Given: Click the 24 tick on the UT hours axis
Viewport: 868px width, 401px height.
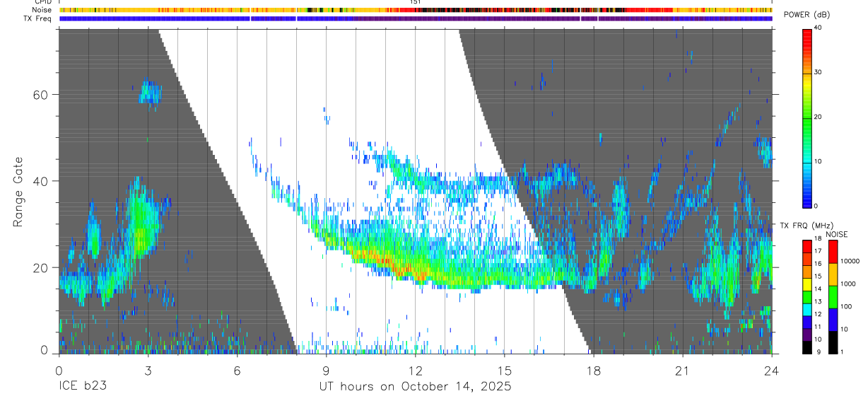Looking at the screenshot, I should tap(772, 370).
